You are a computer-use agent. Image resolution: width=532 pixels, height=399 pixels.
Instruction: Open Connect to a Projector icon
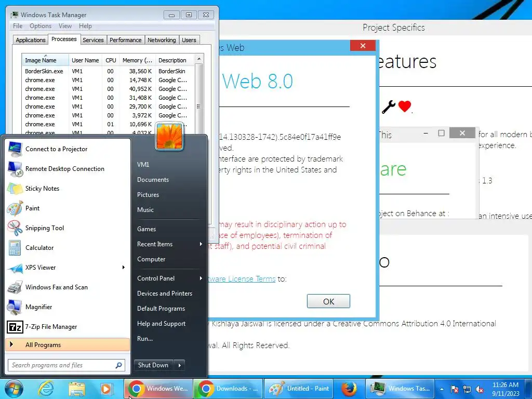click(x=15, y=149)
